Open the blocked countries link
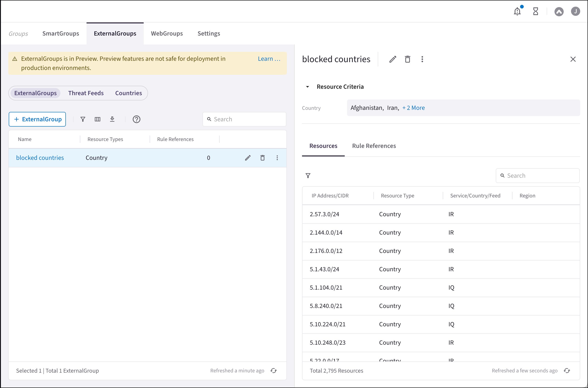This screenshot has height=388, width=588. pyautogui.click(x=40, y=158)
